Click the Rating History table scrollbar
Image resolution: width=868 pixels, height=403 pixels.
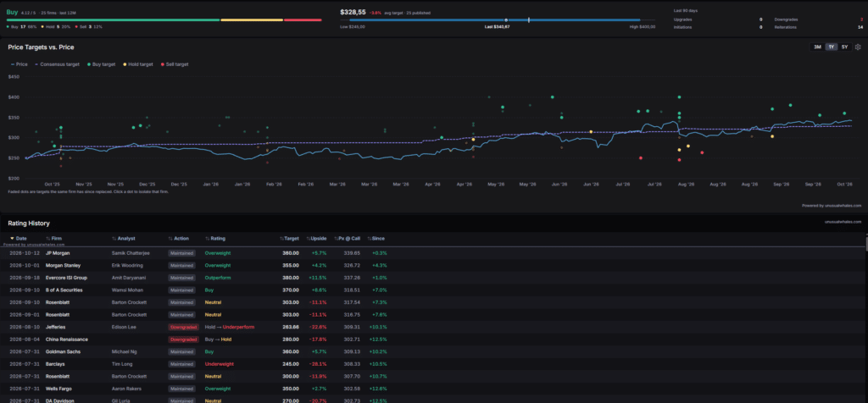click(865, 243)
